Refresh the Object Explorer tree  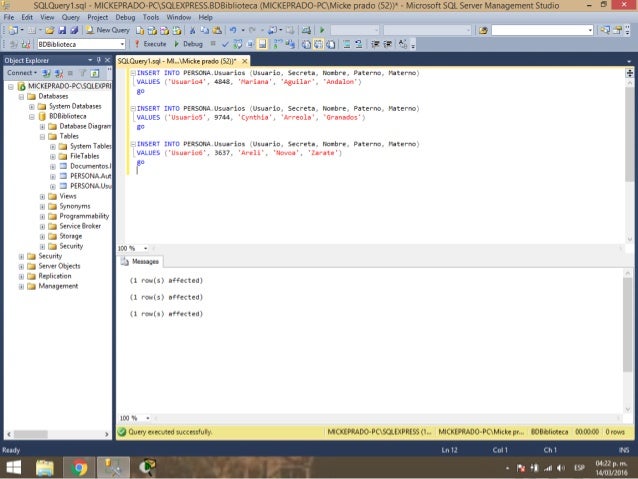(x=94, y=73)
